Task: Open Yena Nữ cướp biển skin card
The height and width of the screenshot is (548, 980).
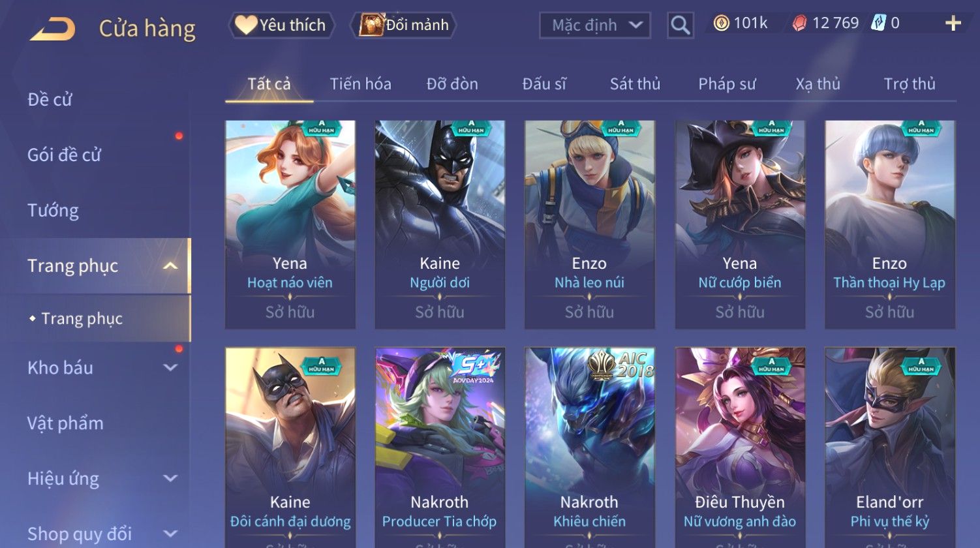Action: coord(740,224)
